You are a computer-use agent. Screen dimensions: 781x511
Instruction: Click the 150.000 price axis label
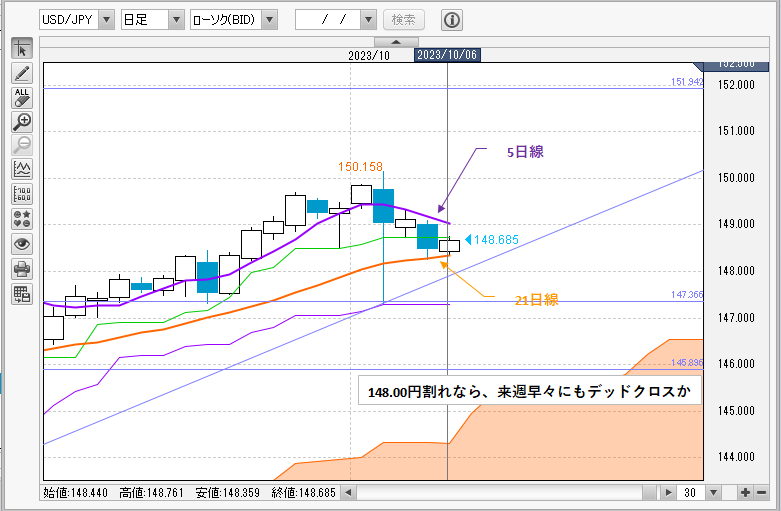pos(736,178)
